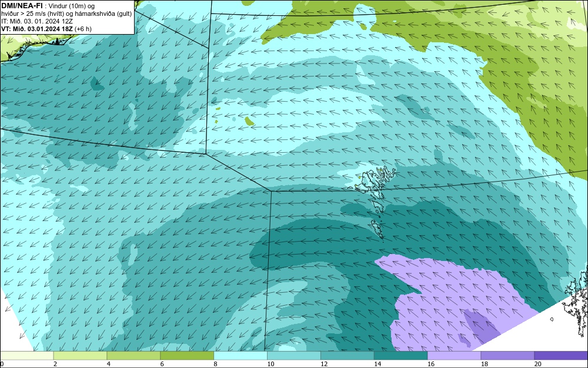The image size is (588, 368).
Task: Click the 4–6 m/s legend color swatch
Action: (x=133, y=356)
